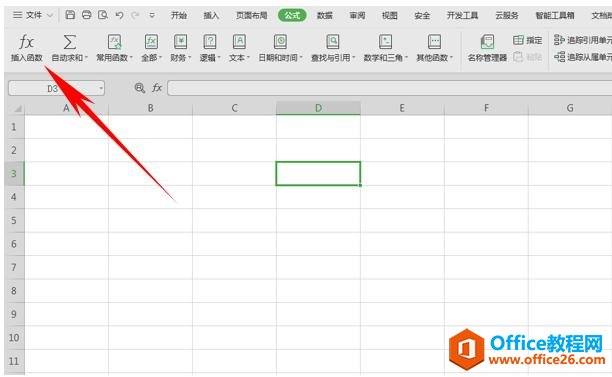
Task: Click Trace Precedents (追踪引用单元格)
Action: pos(583,40)
